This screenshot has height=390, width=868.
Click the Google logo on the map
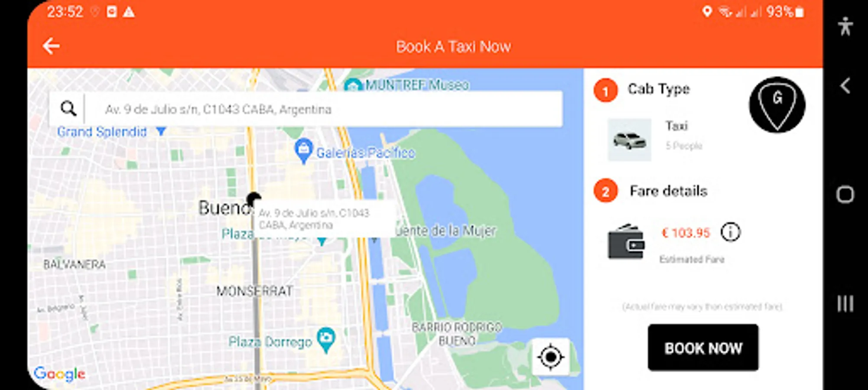click(x=59, y=374)
